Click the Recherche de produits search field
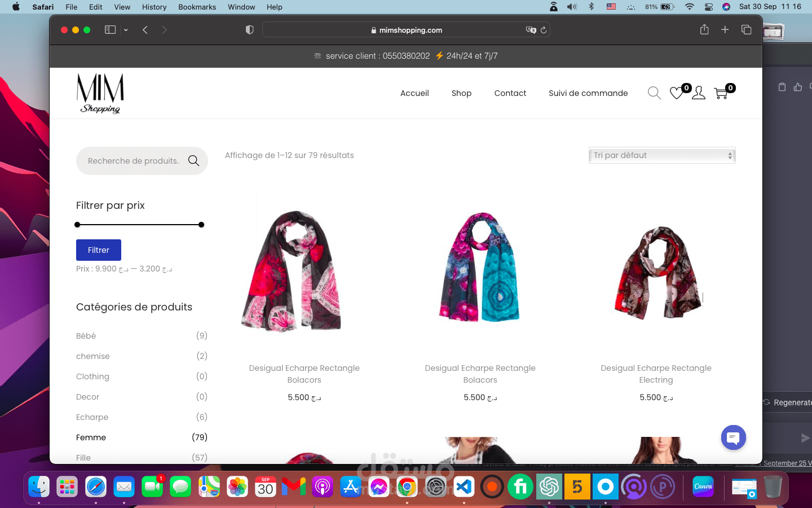Viewport: 812px width, 508px height. (135, 161)
